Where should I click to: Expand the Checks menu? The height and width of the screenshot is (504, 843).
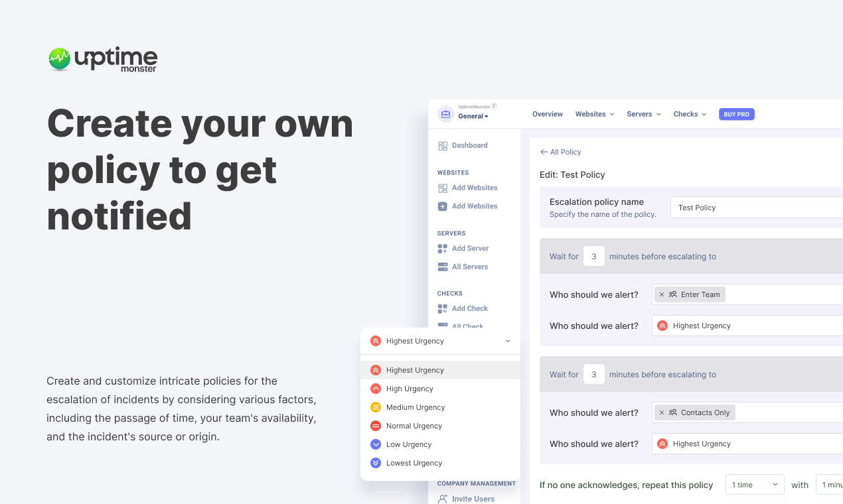tap(690, 114)
